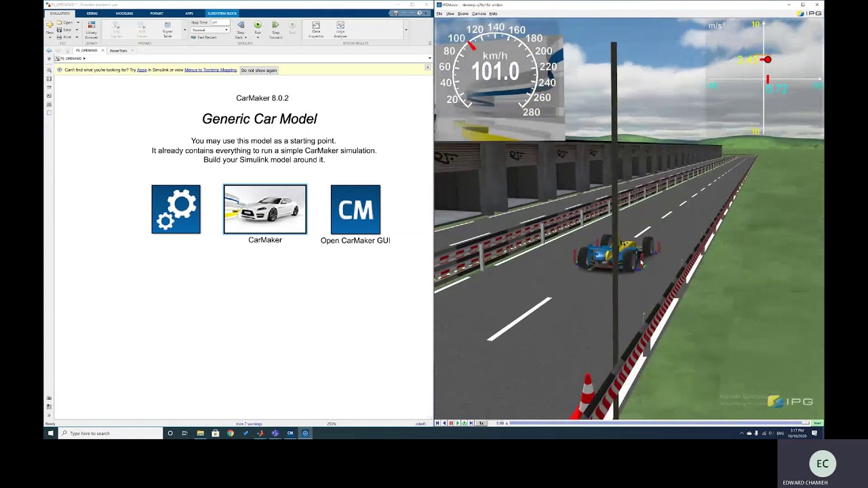Click the play button in IPGMovie playback
The image size is (868, 488).
coord(458,423)
